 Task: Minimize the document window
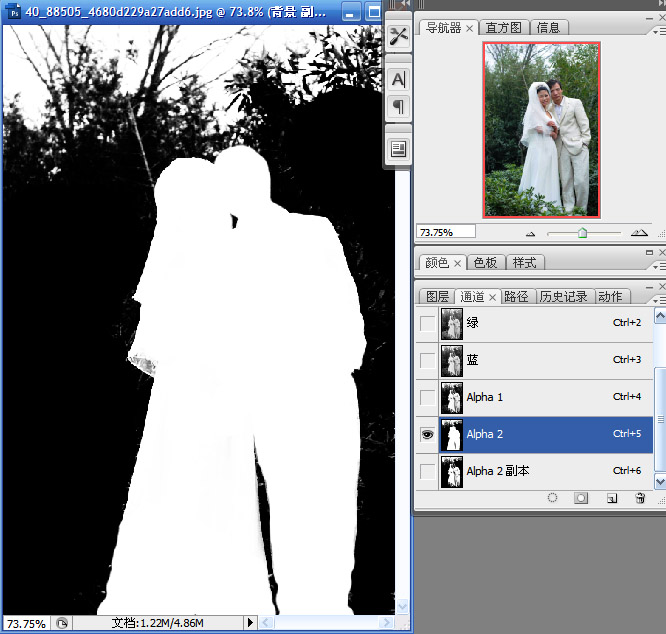click(350, 12)
